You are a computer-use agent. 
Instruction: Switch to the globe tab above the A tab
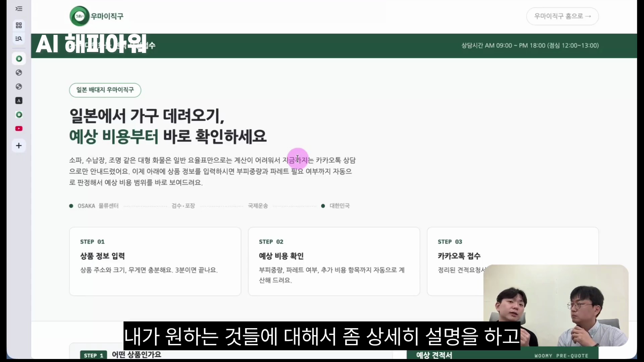tap(19, 86)
